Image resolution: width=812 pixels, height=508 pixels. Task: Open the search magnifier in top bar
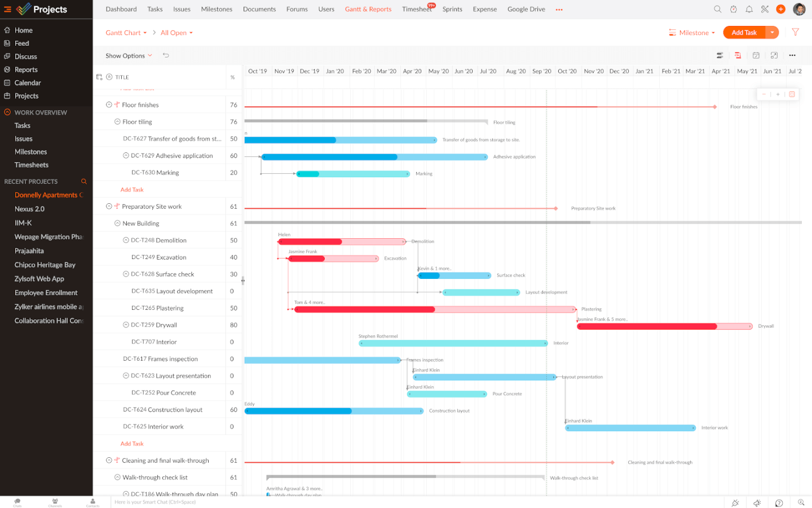(717, 9)
